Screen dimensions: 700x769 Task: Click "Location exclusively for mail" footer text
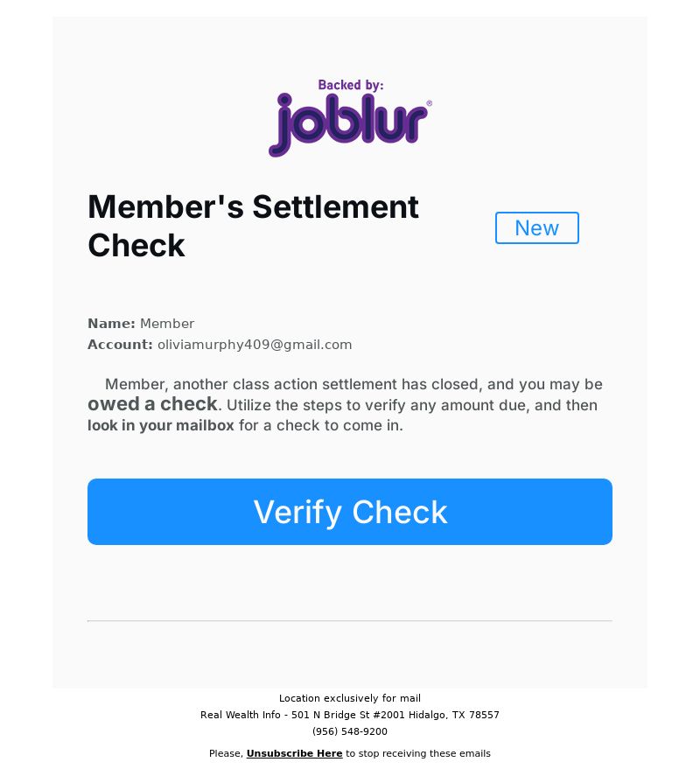pos(350,698)
